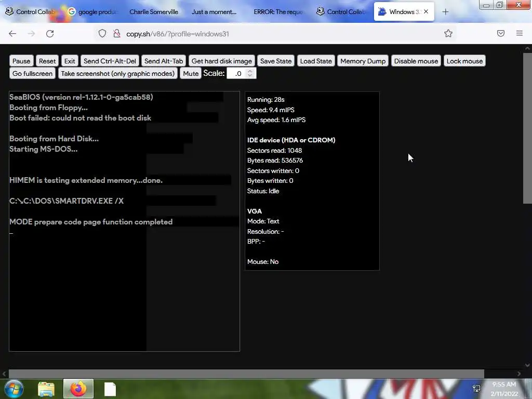Decrease Scale with the down stepper arrow

tap(250, 76)
